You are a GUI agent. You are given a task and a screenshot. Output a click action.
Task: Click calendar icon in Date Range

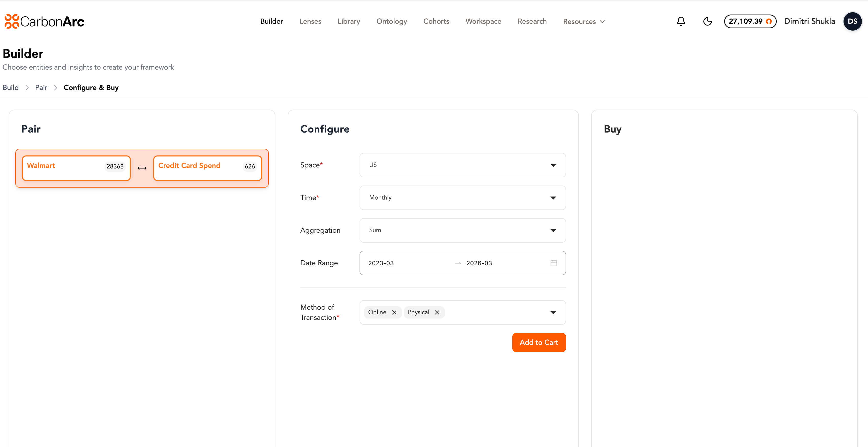coord(554,263)
